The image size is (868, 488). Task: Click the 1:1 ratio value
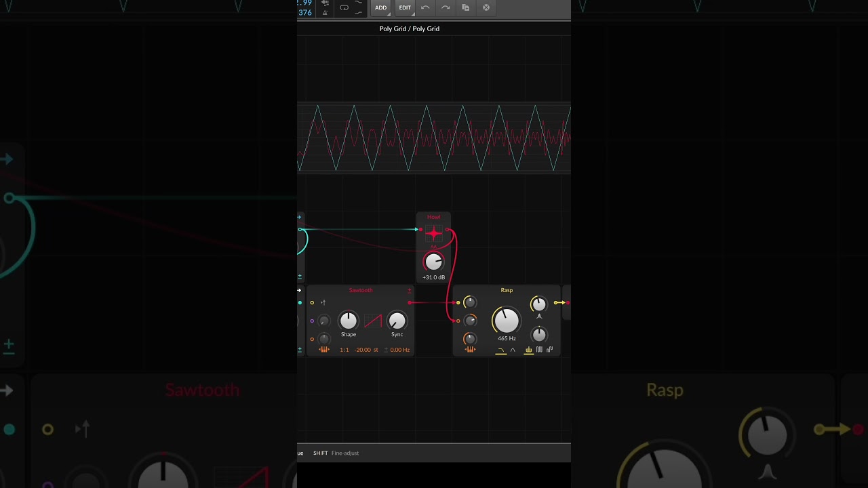344,350
